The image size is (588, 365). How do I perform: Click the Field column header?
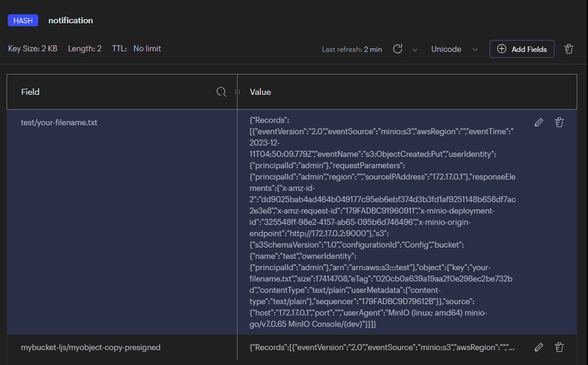coord(30,92)
